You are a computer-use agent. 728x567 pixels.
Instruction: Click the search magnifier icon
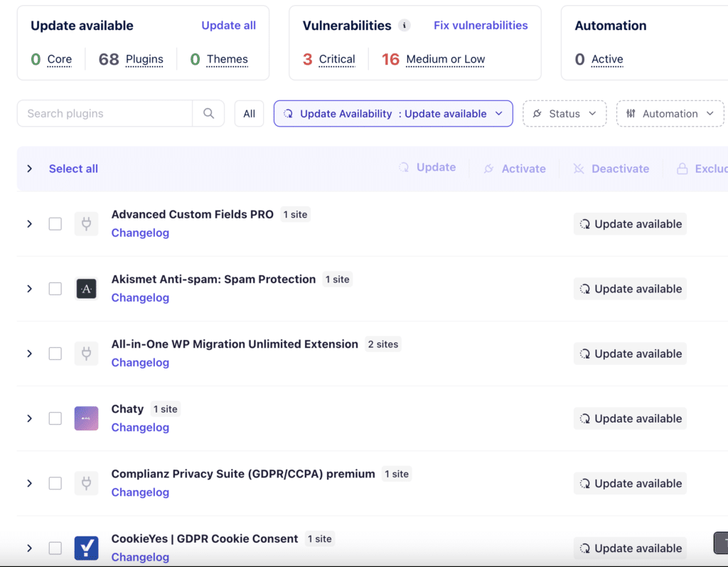[208, 113]
